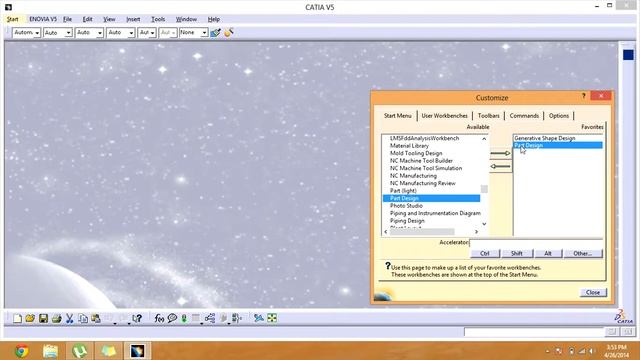Click the Alt accelerator button
Viewport: 640px width, 360px height.
pos(548,253)
